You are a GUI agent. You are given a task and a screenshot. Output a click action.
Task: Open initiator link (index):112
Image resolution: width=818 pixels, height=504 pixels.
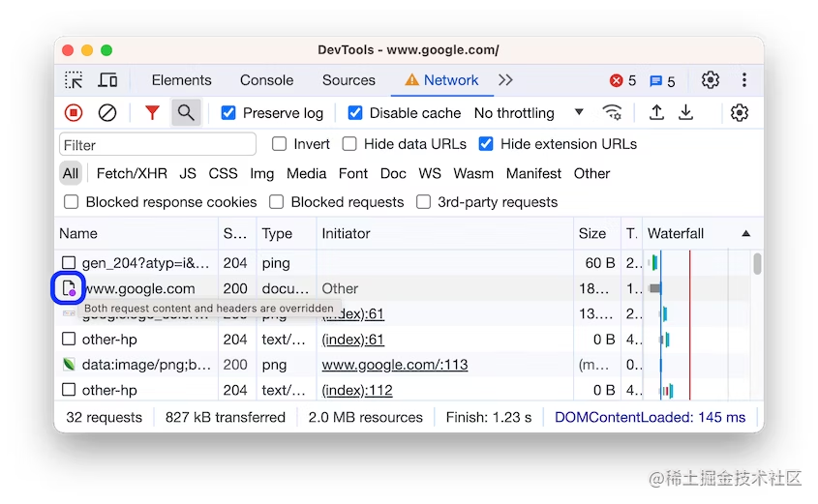pyautogui.click(x=357, y=390)
